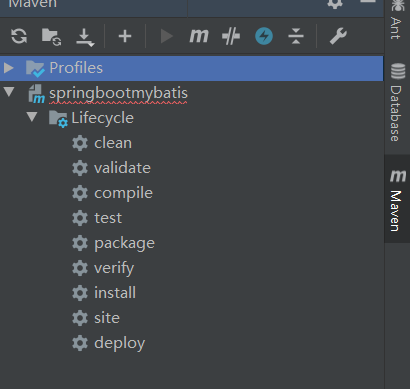Collapse all nodes in Maven tree
This screenshot has height=389, width=410.
tap(296, 36)
